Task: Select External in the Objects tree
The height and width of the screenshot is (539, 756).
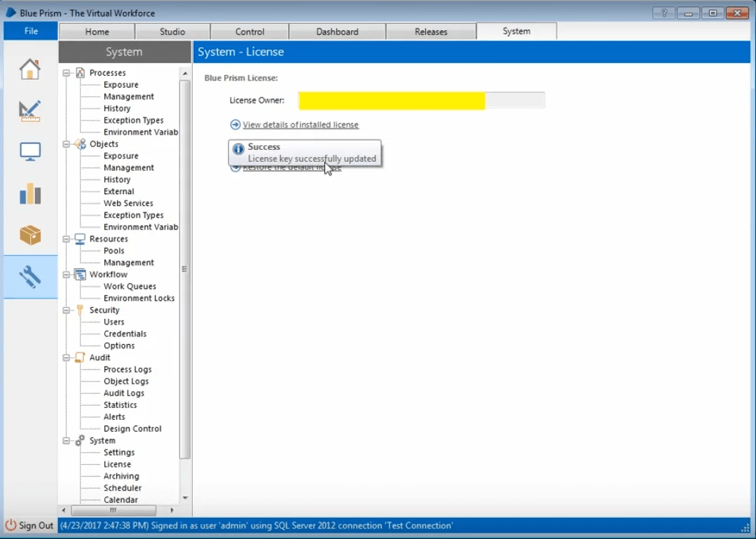Action: (118, 191)
